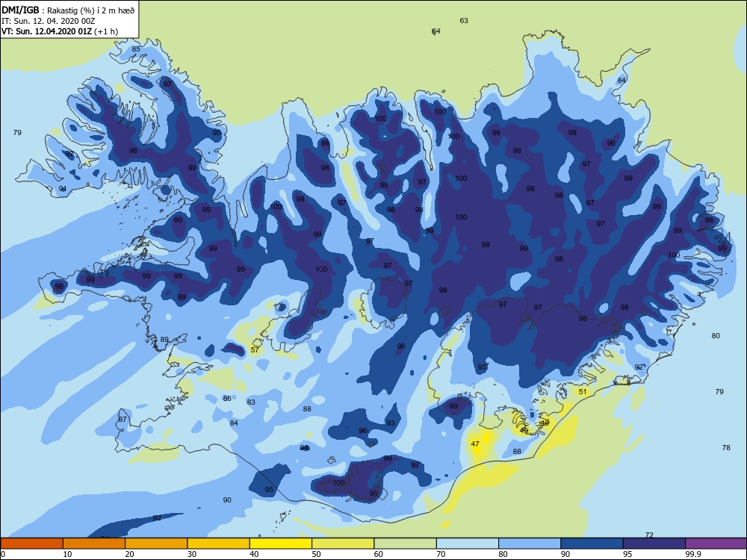
Task: Click the dark blue 90–95 legend swatch
Action: (592, 544)
